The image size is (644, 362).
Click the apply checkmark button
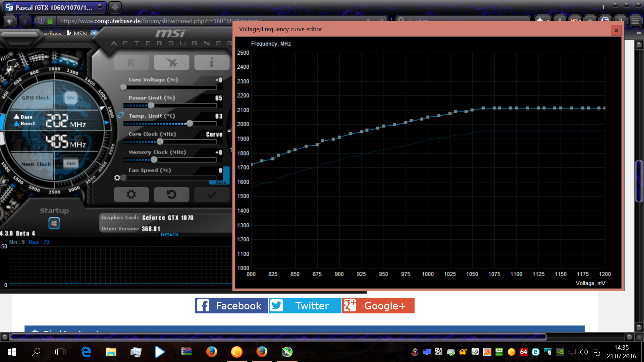211,194
